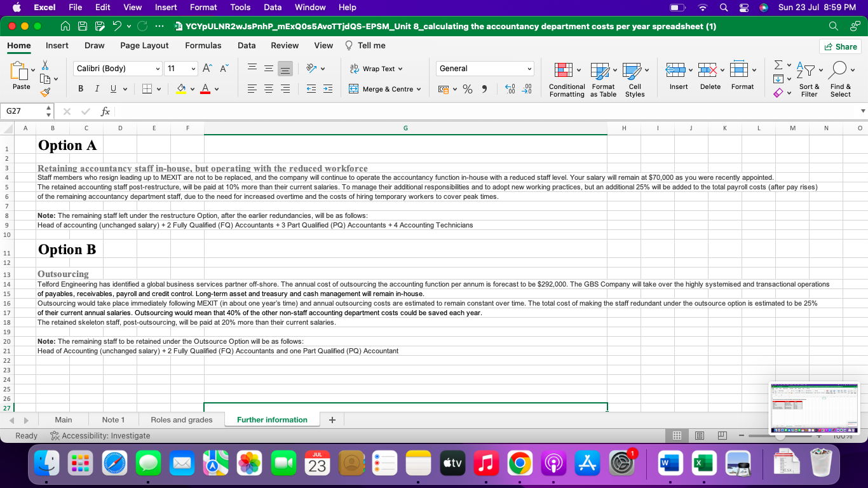Screen dimensions: 868x488
Task: Align text right
Action: 285,89
